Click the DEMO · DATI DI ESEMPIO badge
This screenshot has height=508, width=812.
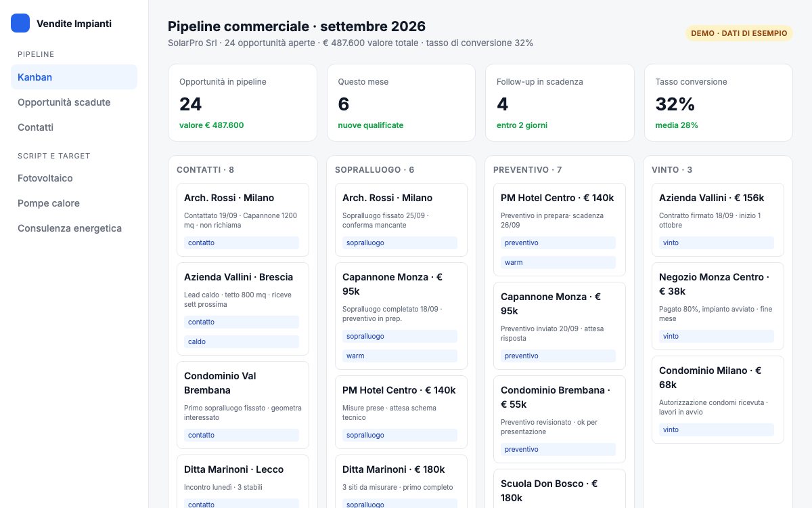click(x=739, y=33)
